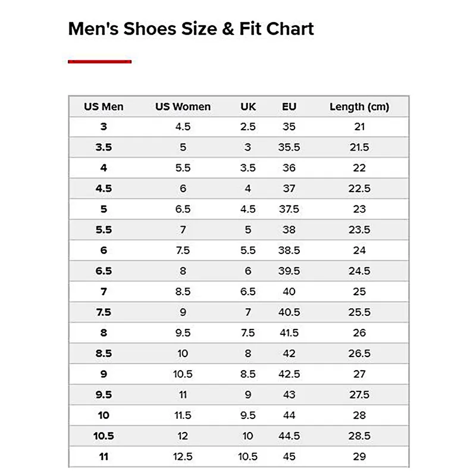Click the US Women column header

[x=183, y=107]
